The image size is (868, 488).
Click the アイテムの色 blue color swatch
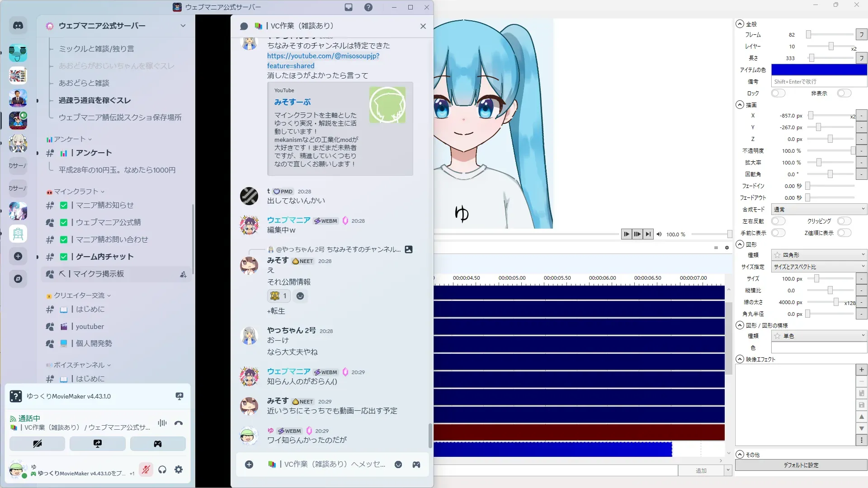click(x=819, y=70)
